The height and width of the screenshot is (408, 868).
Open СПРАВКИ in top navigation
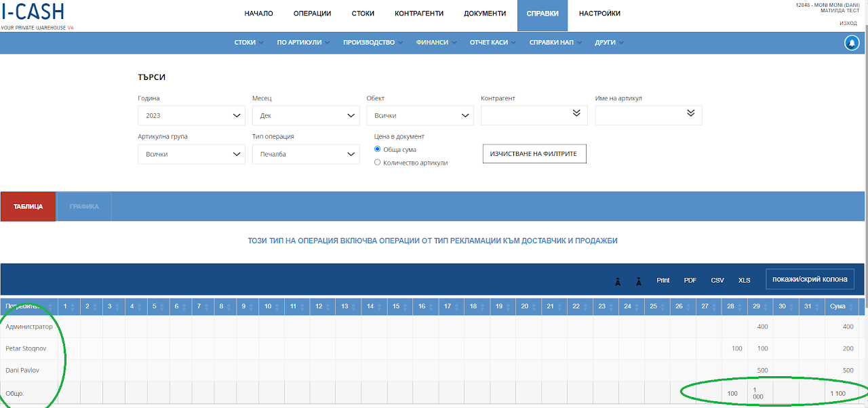542,15
